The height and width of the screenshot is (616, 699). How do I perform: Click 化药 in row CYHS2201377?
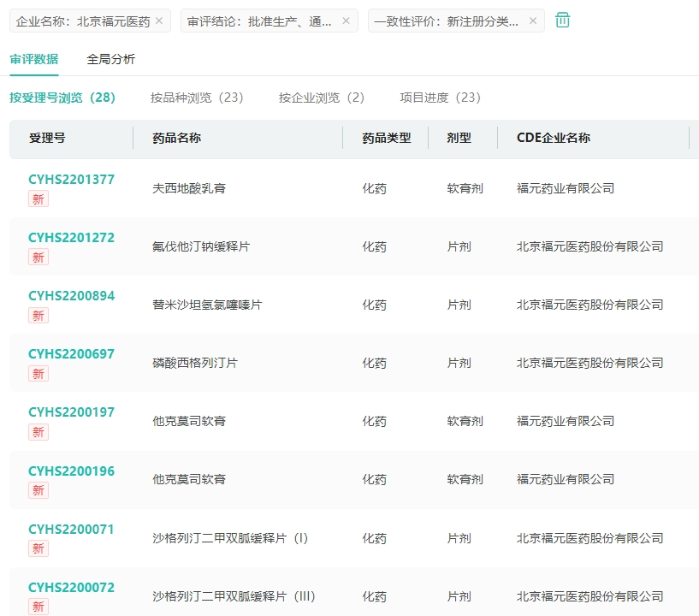click(x=375, y=188)
